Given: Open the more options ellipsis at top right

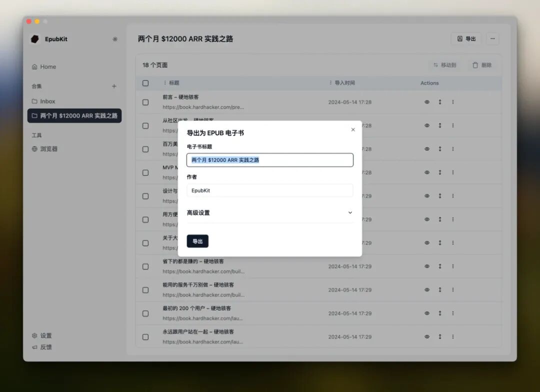Looking at the screenshot, I should 492,38.
